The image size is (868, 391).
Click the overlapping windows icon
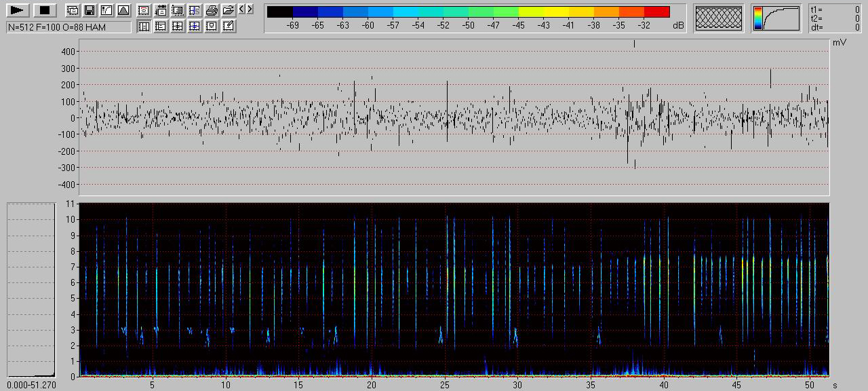tap(72, 10)
